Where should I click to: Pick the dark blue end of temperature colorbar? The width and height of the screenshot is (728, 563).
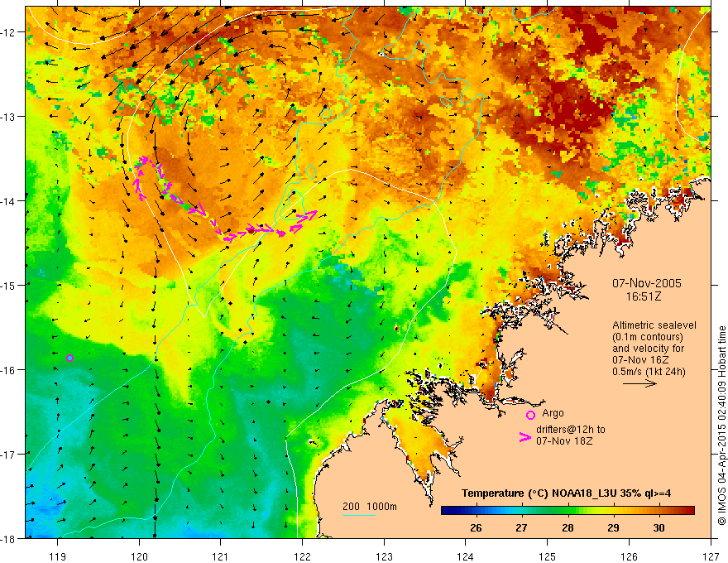coord(446,511)
